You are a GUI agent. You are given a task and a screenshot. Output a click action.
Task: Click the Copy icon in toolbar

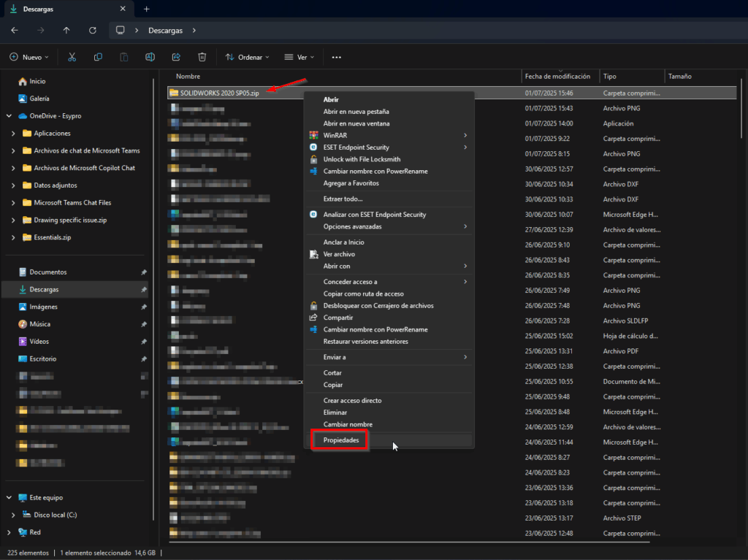click(x=98, y=57)
